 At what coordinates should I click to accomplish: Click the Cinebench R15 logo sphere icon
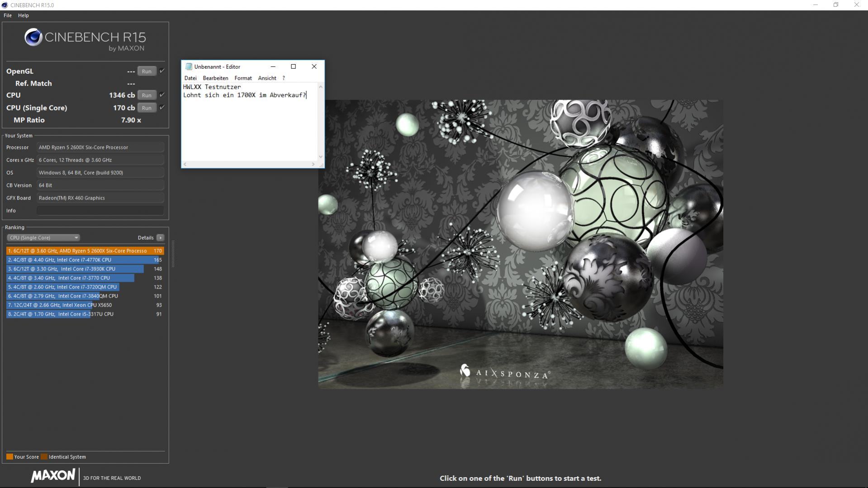tap(33, 37)
